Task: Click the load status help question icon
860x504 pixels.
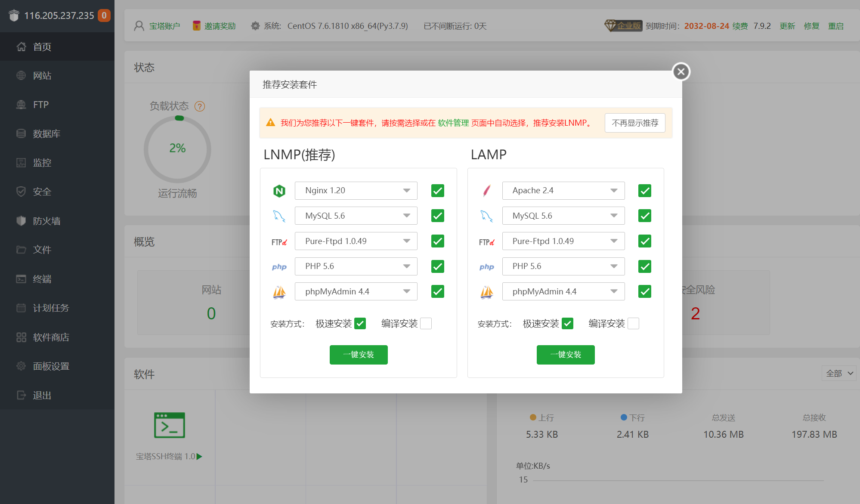Action: point(200,106)
